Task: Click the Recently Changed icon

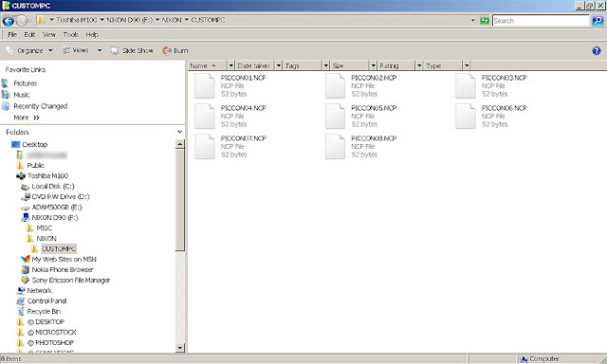Action: coord(6,106)
